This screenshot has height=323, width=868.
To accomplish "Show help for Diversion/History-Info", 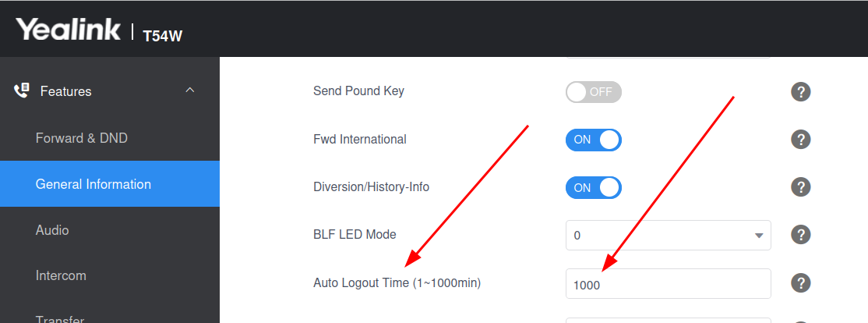I will click(x=800, y=186).
